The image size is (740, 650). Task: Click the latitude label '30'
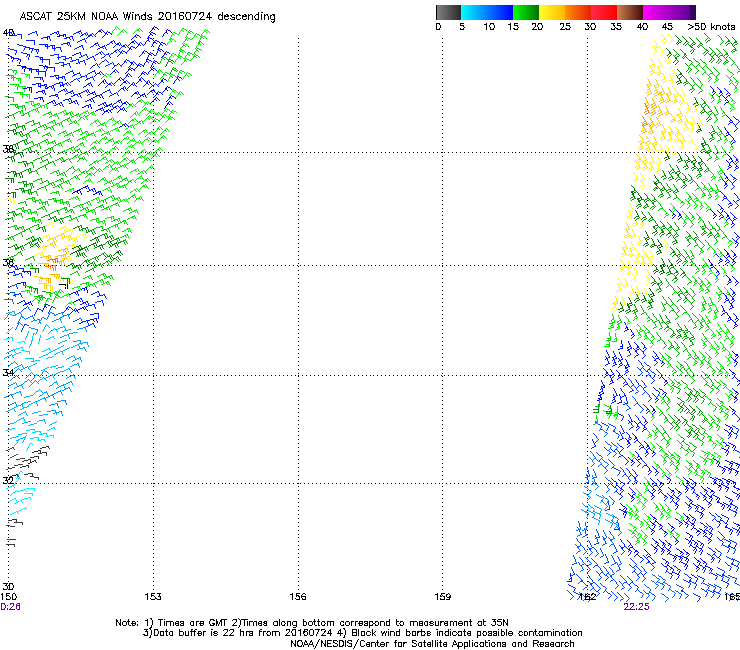pyautogui.click(x=8, y=587)
